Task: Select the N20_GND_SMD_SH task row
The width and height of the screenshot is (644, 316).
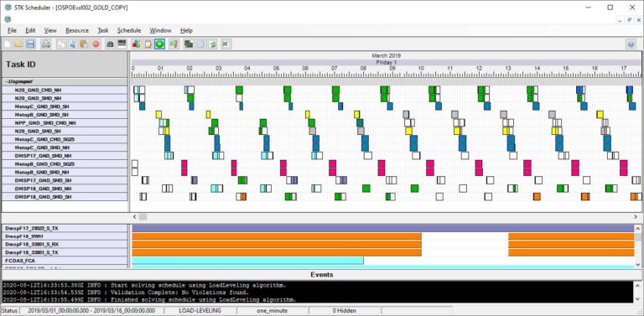Action: [65, 131]
